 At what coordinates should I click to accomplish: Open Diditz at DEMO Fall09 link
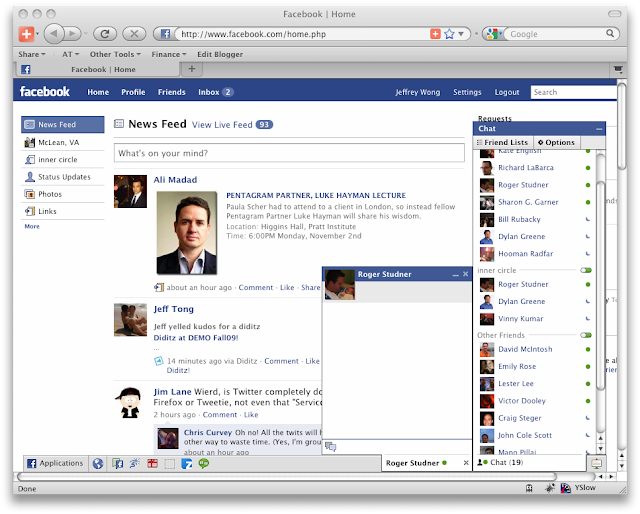coord(196,338)
